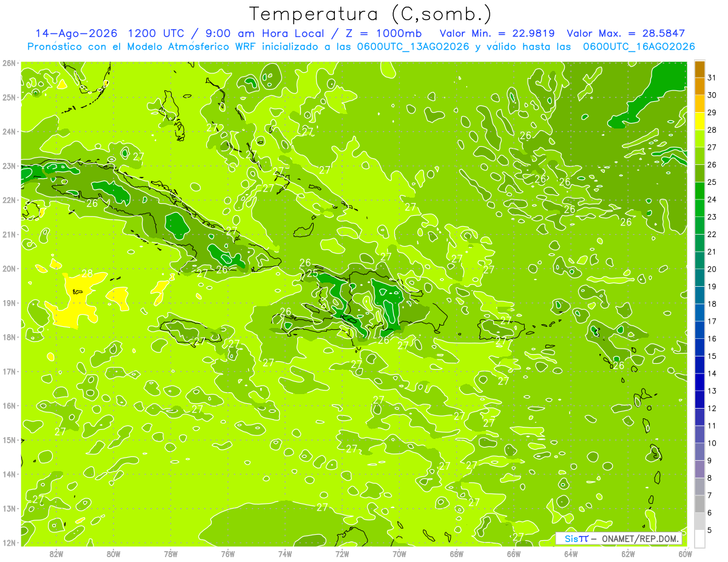Click the longitude axis label "78W"
The width and height of the screenshot is (728, 562).
point(170,554)
